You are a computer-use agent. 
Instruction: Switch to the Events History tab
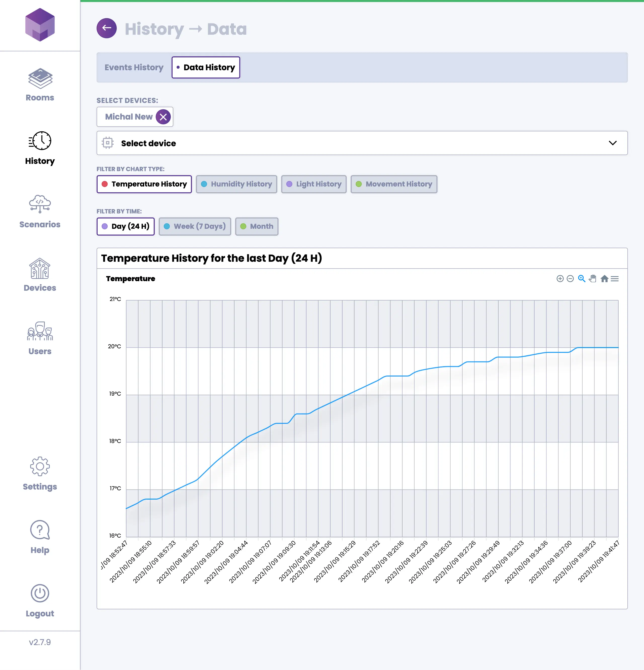click(x=134, y=67)
